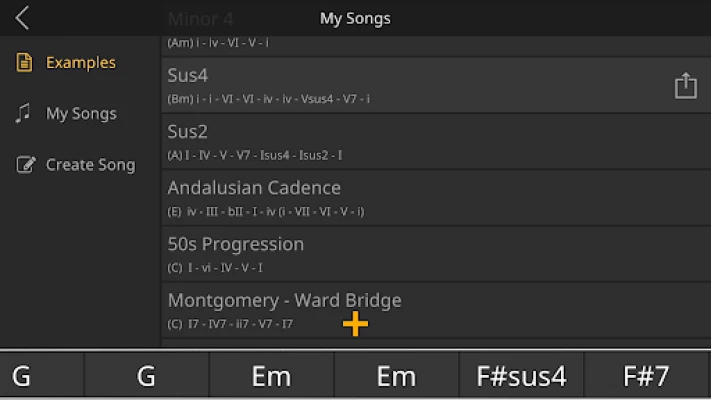Tap the second G chord cell
Viewport: 711px width, 400px height.
pos(146,376)
